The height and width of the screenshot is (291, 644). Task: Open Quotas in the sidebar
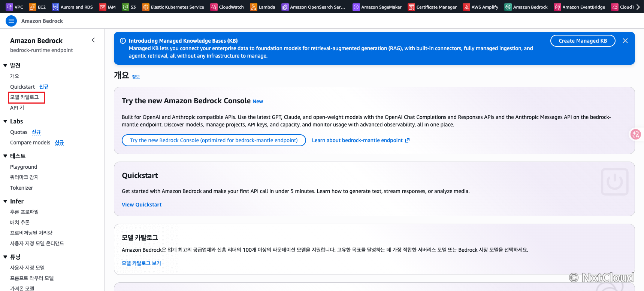pos(19,132)
